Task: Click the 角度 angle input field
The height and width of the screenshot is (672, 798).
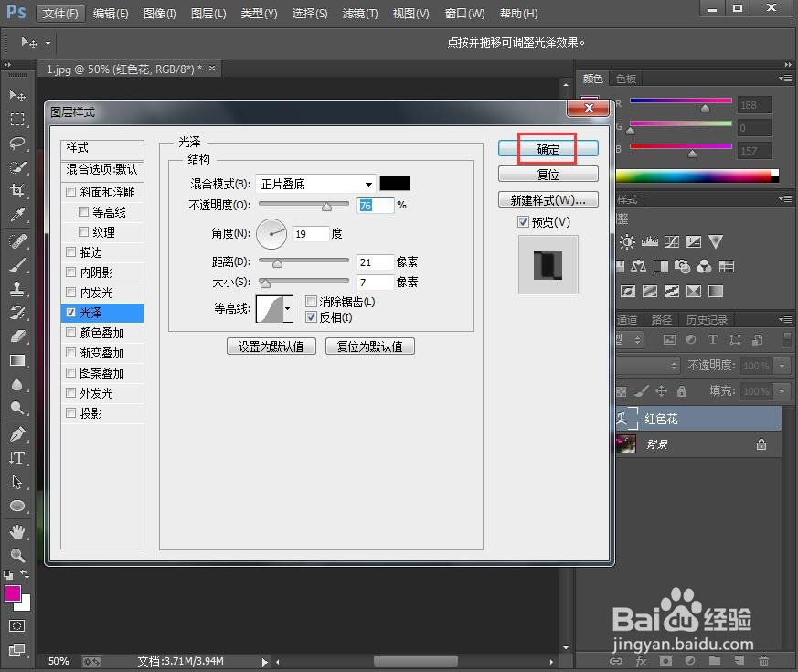Action: pos(310,234)
